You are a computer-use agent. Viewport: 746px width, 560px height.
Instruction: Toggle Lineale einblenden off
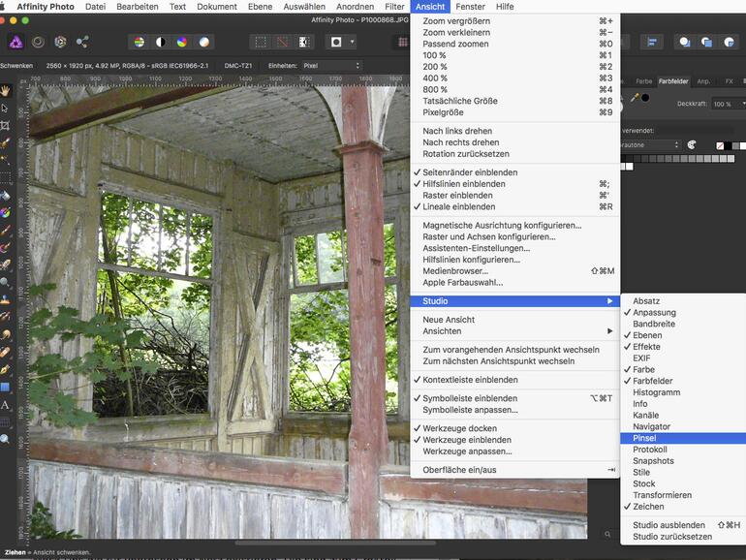(x=458, y=206)
